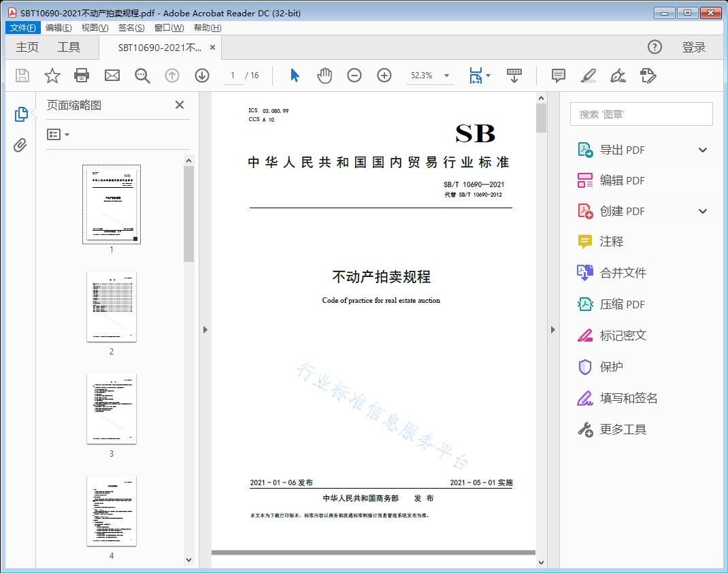The width and height of the screenshot is (728, 573).
Task: Toggle the page thumbnails panel icon
Action: coord(21,114)
